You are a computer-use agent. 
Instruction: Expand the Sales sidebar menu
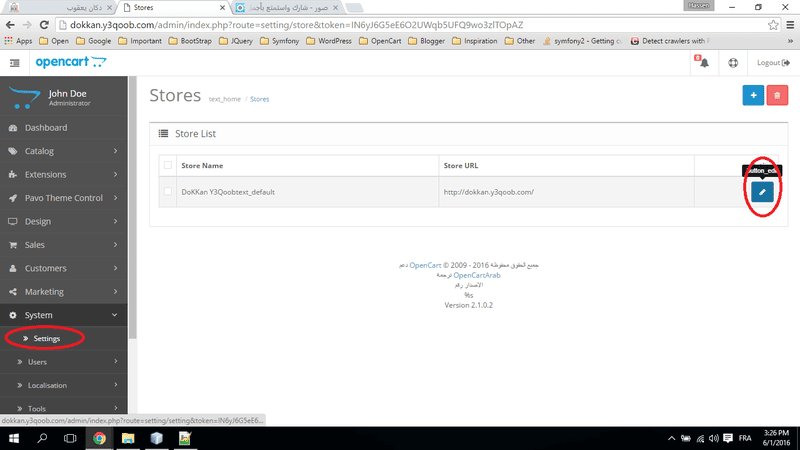click(64, 245)
